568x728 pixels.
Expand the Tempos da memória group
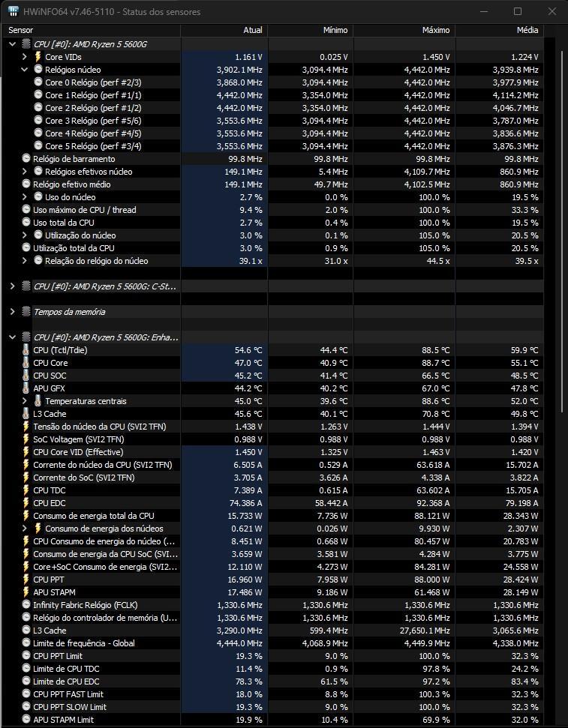tap(12, 312)
